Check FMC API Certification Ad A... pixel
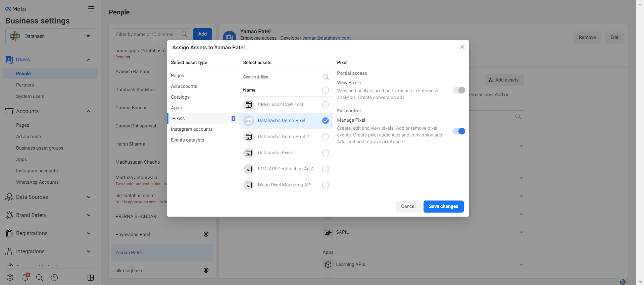The height and width of the screenshot is (285, 644). (x=326, y=169)
